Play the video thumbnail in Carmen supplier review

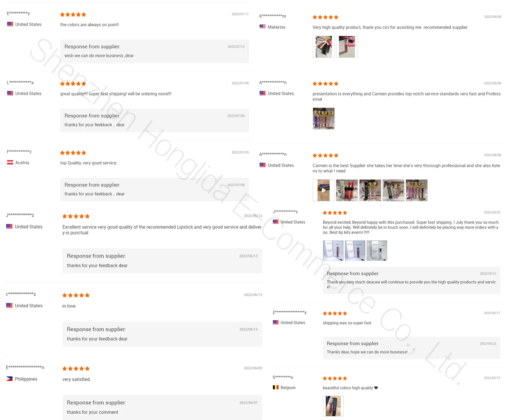click(323, 190)
